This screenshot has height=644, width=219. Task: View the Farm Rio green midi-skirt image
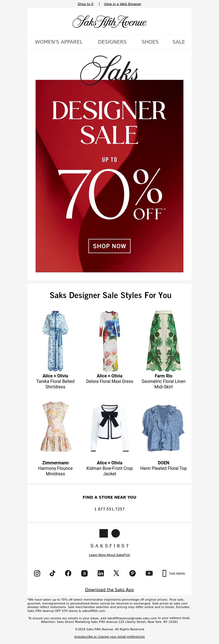(163, 341)
